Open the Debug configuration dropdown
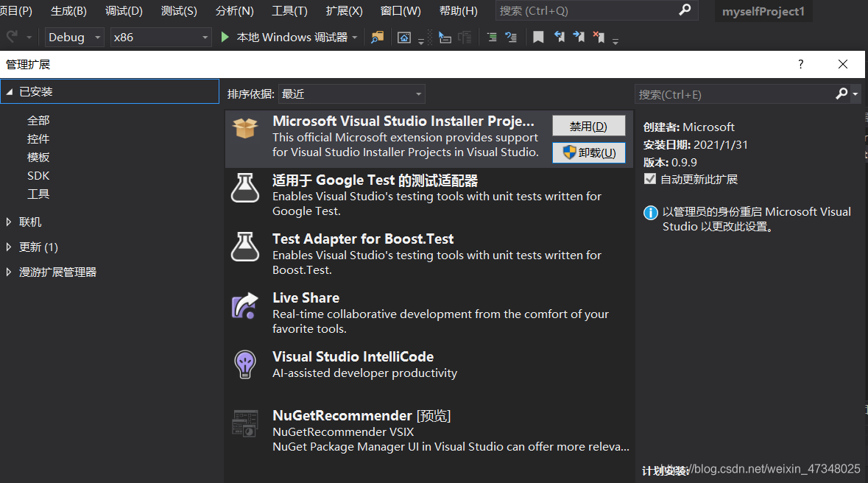The width and height of the screenshot is (868, 483). click(x=74, y=37)
